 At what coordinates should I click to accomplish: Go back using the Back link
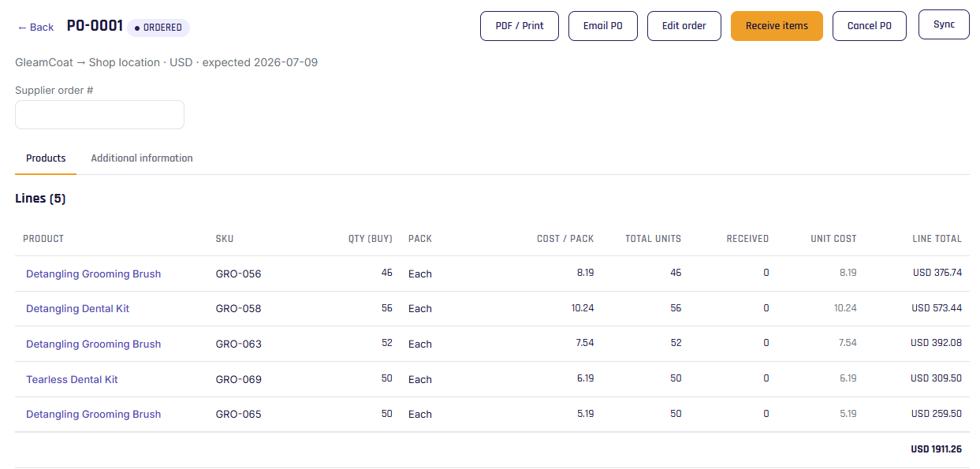tap(35, 27)
